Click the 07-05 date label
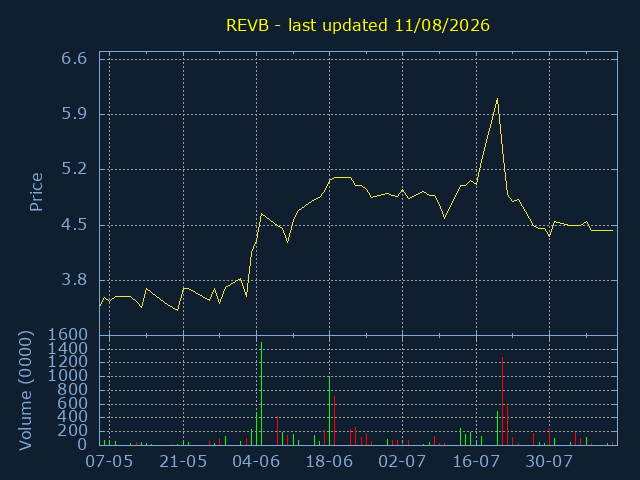 pyautogui.click(x=109, y=462)
